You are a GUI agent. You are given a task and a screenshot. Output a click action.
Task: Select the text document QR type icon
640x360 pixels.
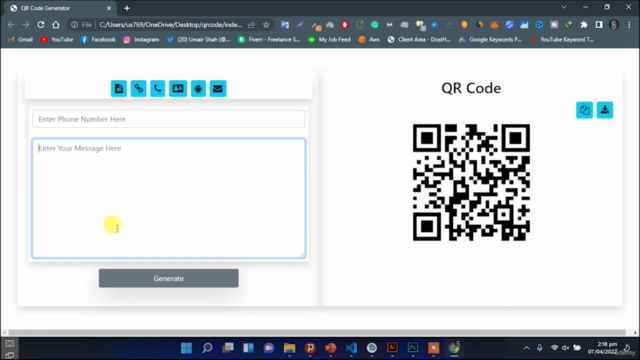coord(119,89)
